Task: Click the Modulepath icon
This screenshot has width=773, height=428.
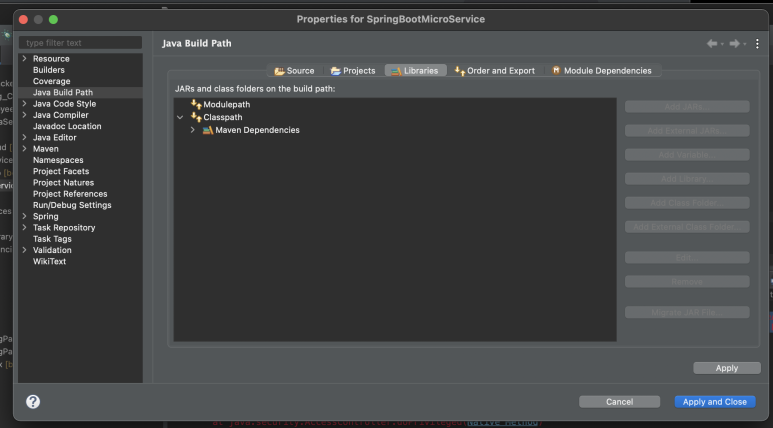Action: point(196,105)
